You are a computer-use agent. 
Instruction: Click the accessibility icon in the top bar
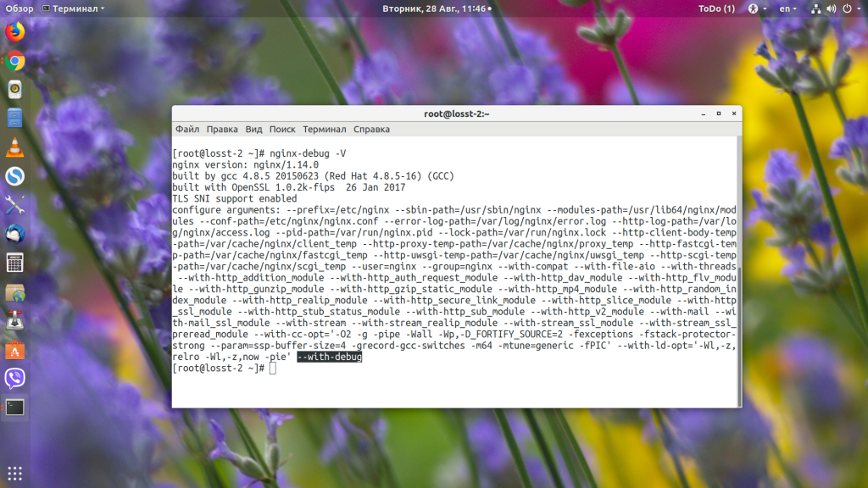pyautogui.click(x=753, y=8)
